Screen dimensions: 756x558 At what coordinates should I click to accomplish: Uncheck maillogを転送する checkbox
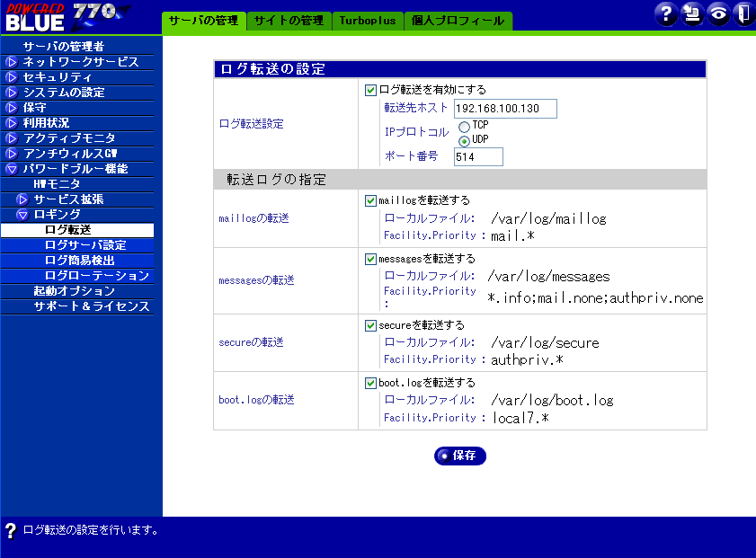(x=370, y=200)
